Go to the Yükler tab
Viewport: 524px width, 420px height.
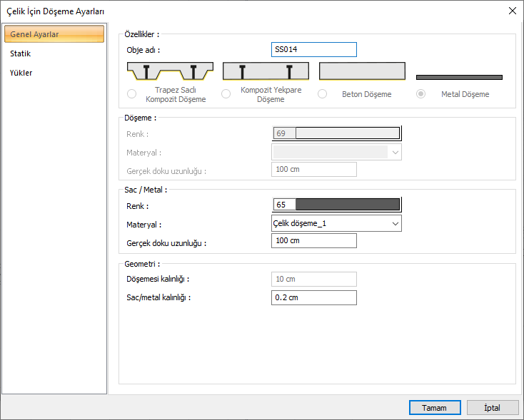click(x=21, y=73)
